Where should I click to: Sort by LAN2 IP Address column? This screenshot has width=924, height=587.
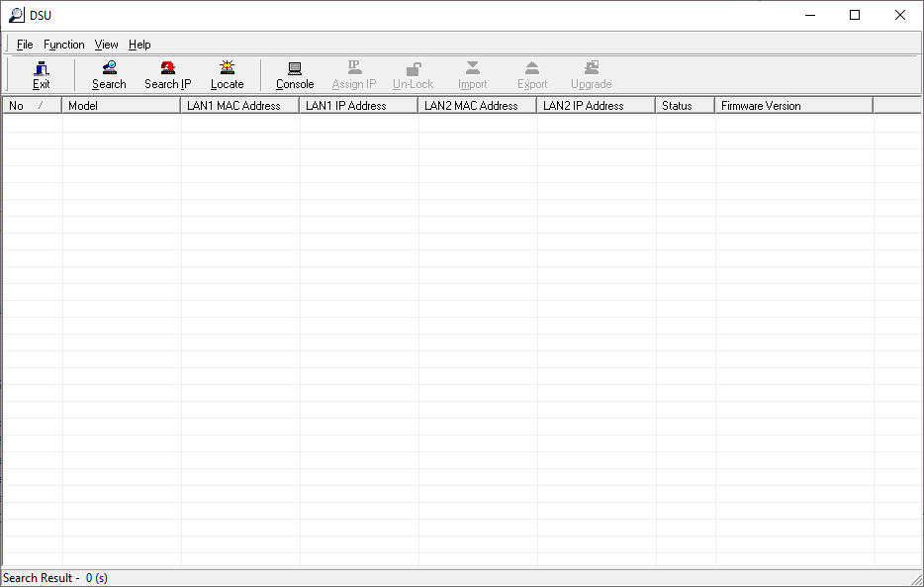coord(597,106)
